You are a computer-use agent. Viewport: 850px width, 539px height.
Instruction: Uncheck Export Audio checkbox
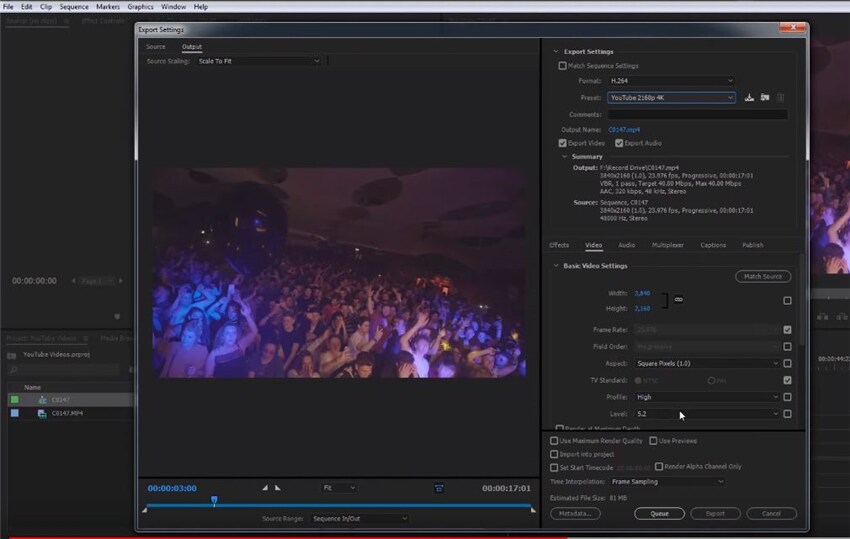[x=619, y=143]
